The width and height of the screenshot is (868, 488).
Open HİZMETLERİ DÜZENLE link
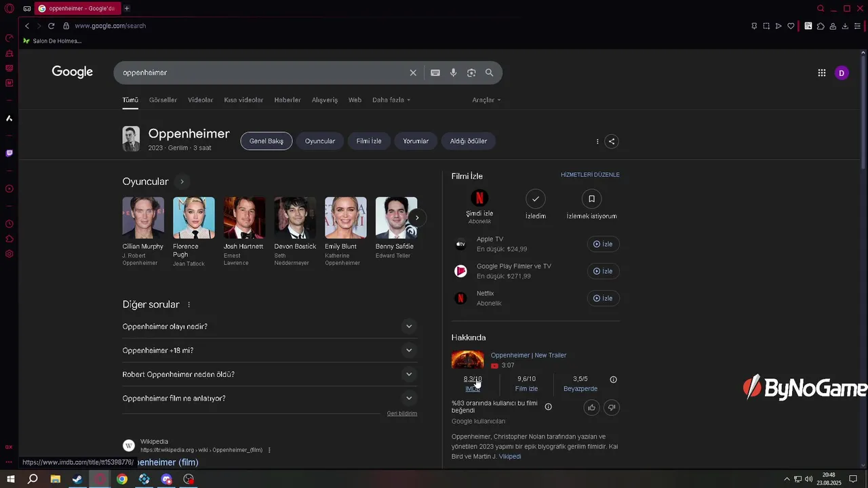pos(590,175)
